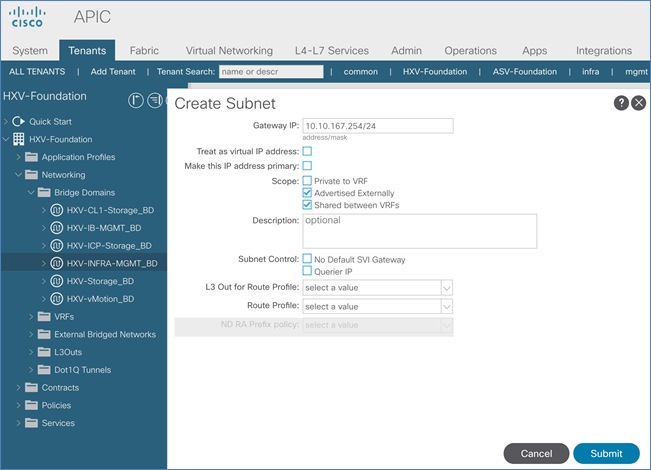
Task: Open the Operations tab
Action: [470, 51]
